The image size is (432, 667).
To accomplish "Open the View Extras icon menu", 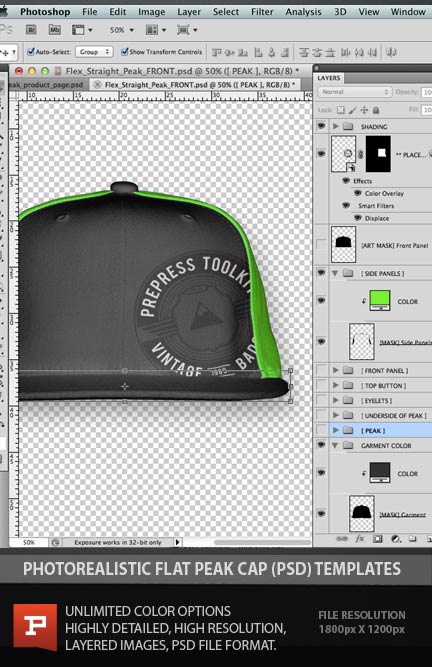I will point(82,30).
